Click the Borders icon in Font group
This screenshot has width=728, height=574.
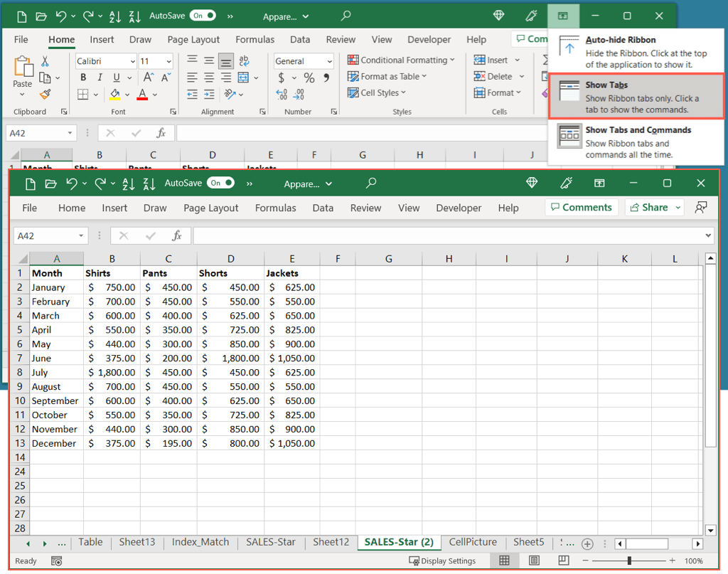[82, 94]
